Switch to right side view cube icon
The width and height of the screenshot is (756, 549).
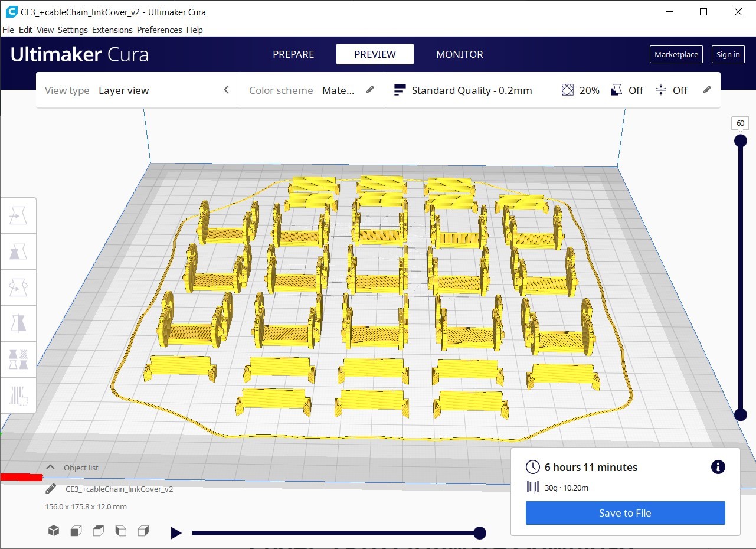(143, 531)
